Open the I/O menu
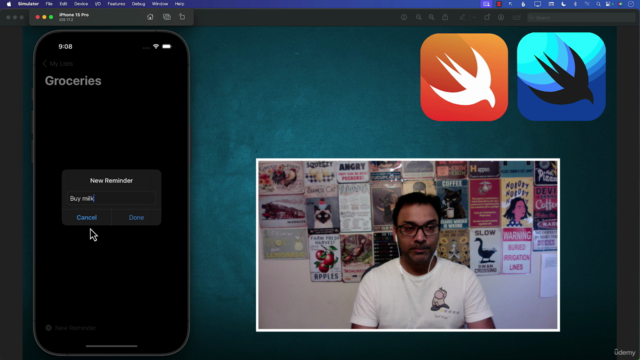This screenshot has width=640, height=360. [98, 4]
